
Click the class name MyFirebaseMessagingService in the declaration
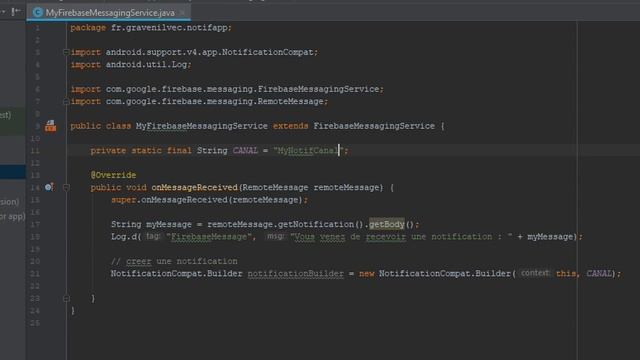coord(202,126)
